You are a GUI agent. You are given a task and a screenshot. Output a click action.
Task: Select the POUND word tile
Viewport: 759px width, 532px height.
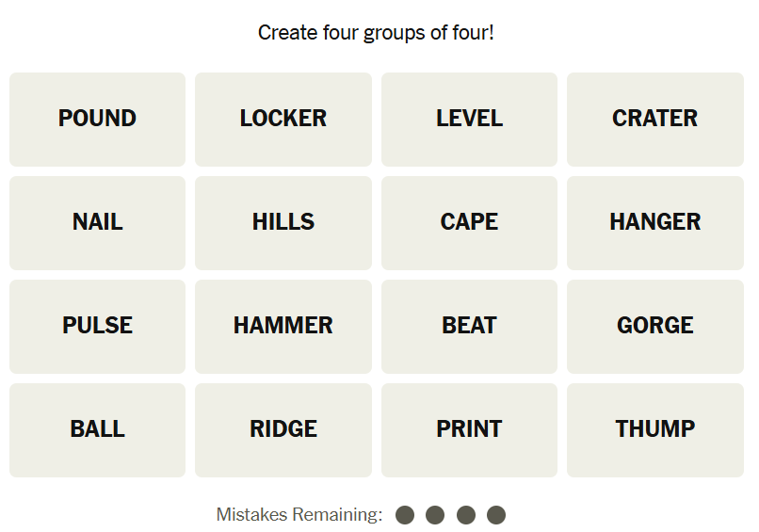point(97,119)
